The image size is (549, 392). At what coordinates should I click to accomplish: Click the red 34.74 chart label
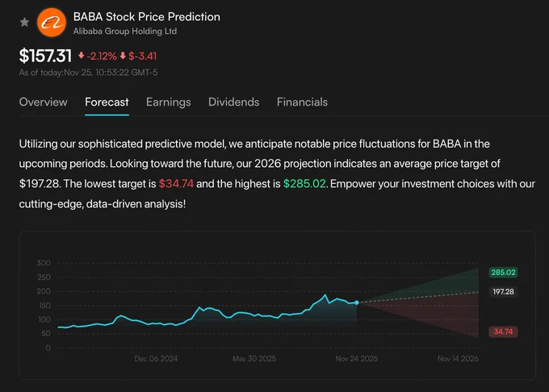tap(503, 332)
